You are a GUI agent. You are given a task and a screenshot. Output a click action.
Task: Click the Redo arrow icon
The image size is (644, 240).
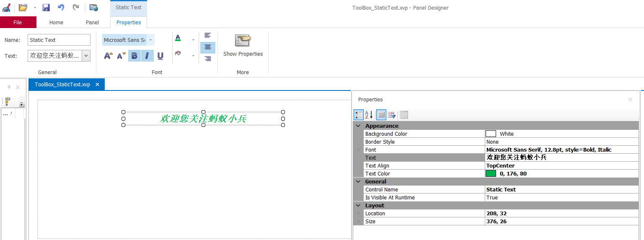coord(76,8)
